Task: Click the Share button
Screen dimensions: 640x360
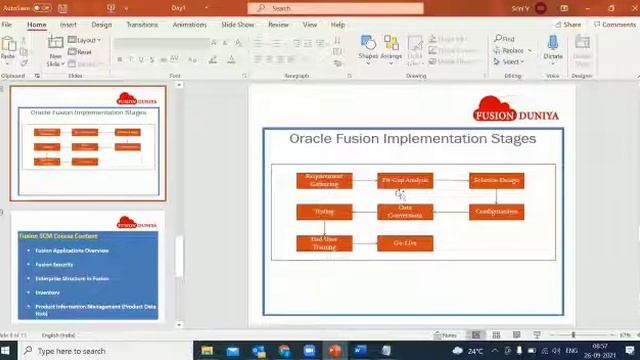Action: pyautogui.click(x=568, y=24)
